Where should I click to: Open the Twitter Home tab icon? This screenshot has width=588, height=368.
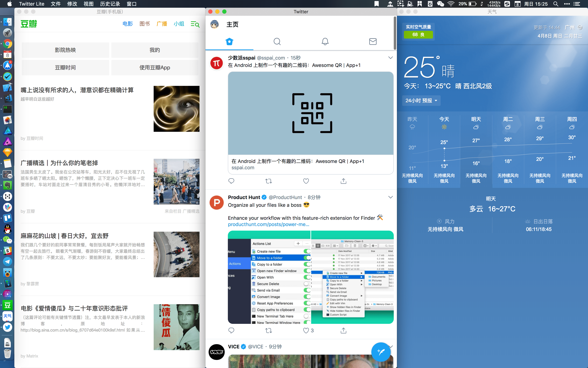(229, 41)
